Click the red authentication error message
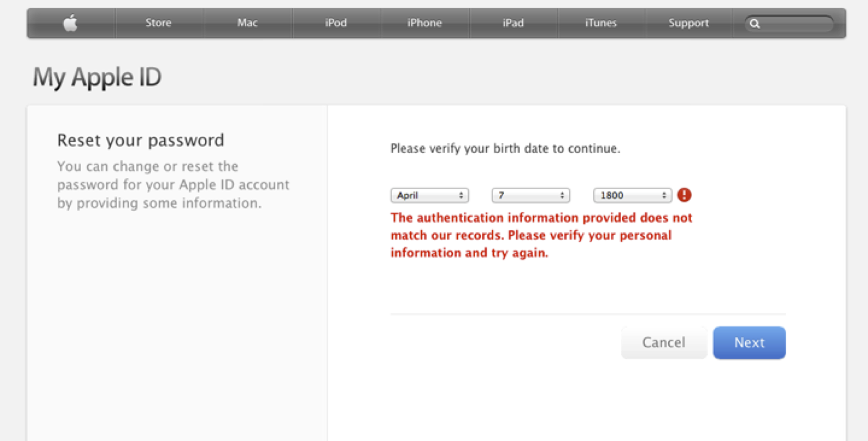The image size is (868, 441). tap(541, 236)
